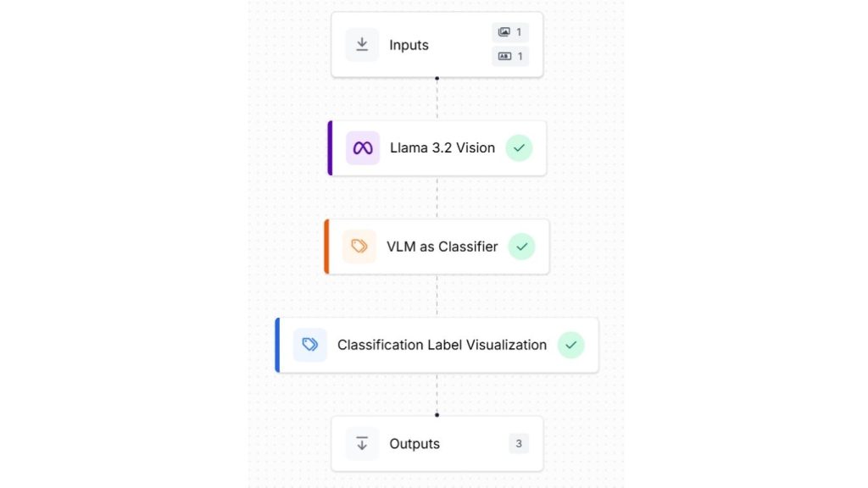This screenshot has height=488, width=868.
Task: Click the Outputs node top connector dot
Action: tap(437, 415)
